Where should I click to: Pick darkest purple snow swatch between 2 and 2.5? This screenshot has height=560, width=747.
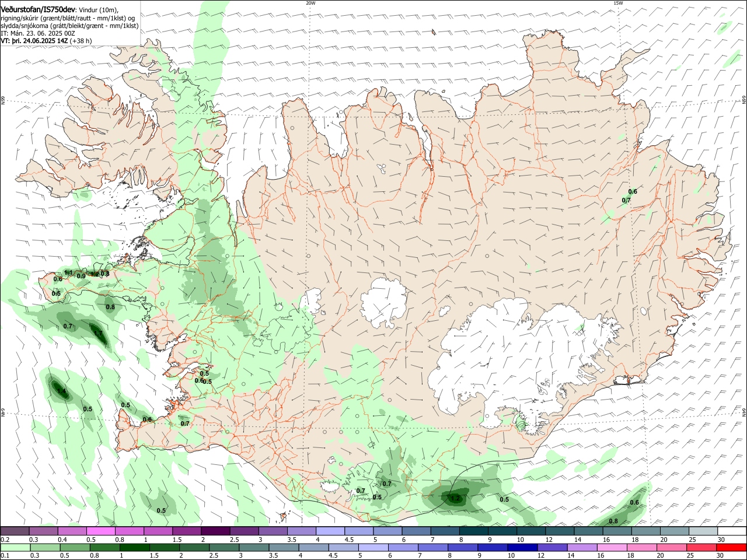pyautogui.click(x=214, y=531)
